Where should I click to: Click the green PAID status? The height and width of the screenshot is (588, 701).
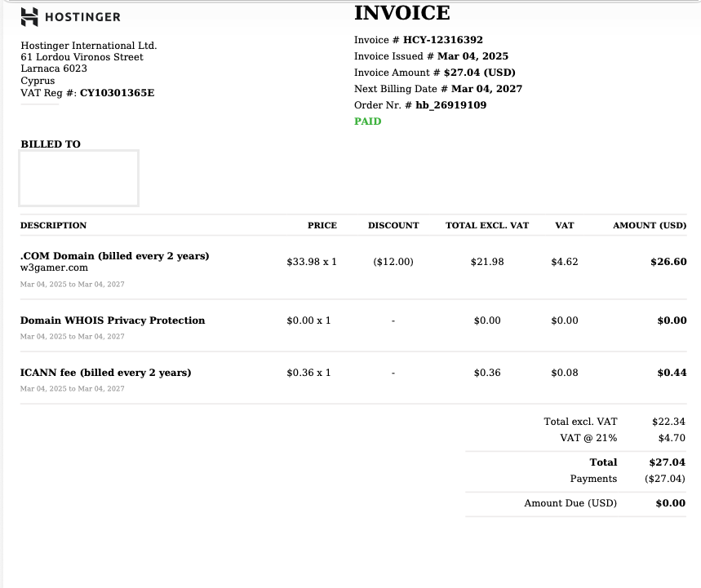coord(368,122)
